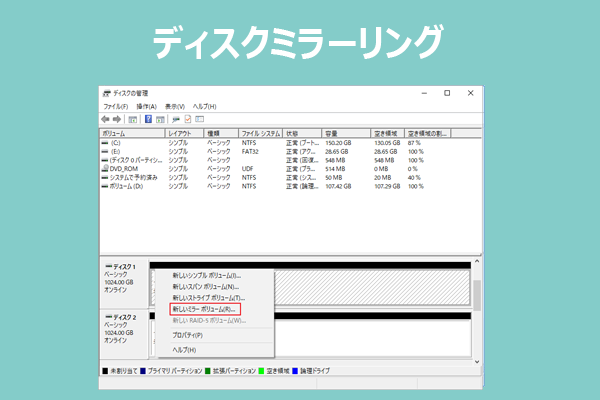This screenshot has width=600, height=400.
Task: Click the navy プライマリ パーティション legend swatch
Action: click(x=143, y=371)
